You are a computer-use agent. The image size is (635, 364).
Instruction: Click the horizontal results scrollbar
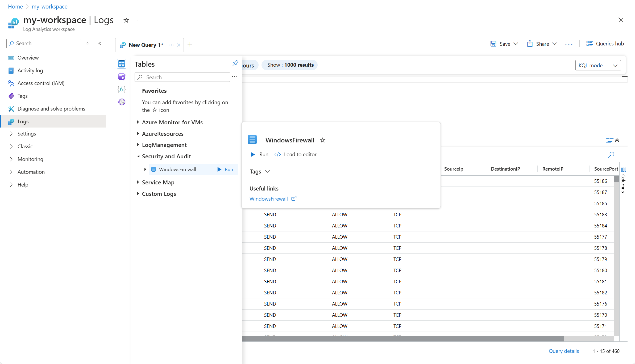click(x=403, y=338)
